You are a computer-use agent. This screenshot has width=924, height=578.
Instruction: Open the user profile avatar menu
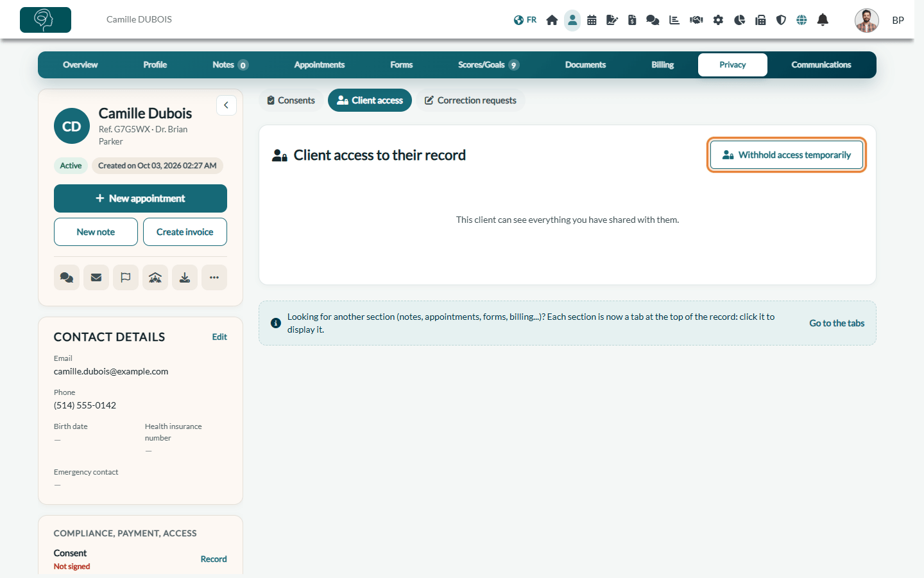click(x=867, y=20)
